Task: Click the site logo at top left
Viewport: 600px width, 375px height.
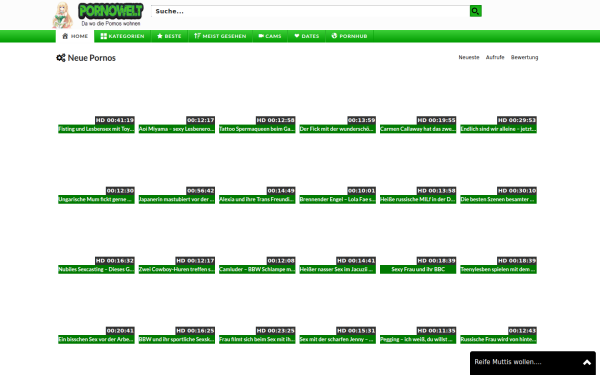Action: pyautogui.click(x=111, y=15)
